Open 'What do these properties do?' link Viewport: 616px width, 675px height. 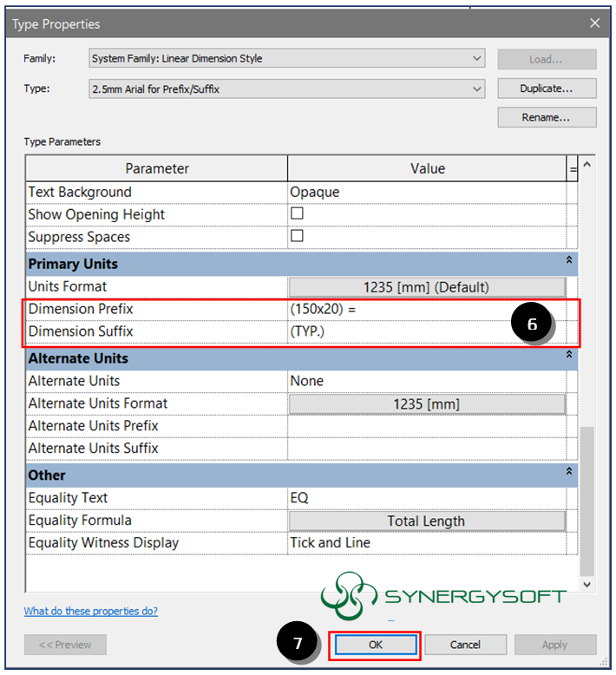[x=91, y=612]
